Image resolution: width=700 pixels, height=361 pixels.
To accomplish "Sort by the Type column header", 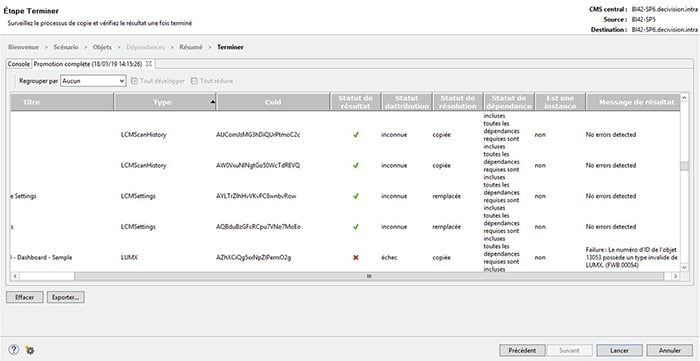I will [165, 102].
